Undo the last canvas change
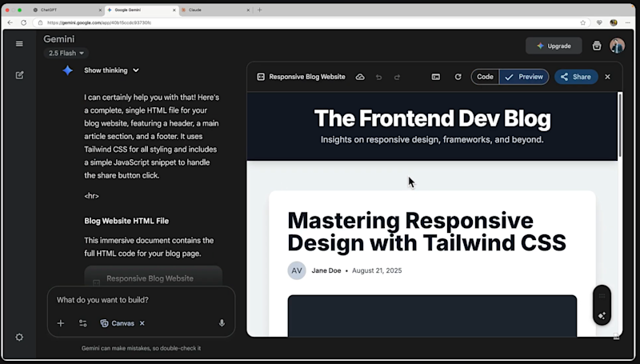Screen dimensions: 640x364 pyautogui.click(x=378, y=77)
